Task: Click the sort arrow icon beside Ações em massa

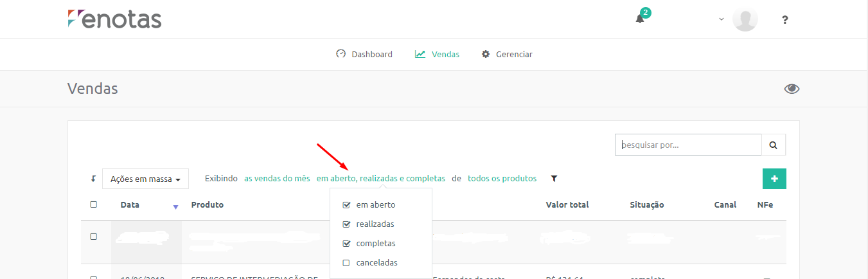Action: (x=93, y=179)
